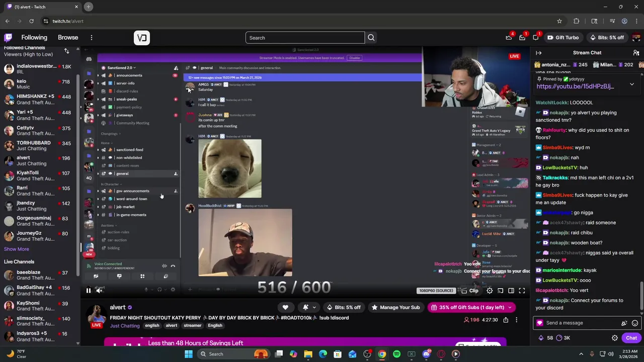Click the search magnifier button
Viewport: 644px width, 362px height.
pos(371,38)
